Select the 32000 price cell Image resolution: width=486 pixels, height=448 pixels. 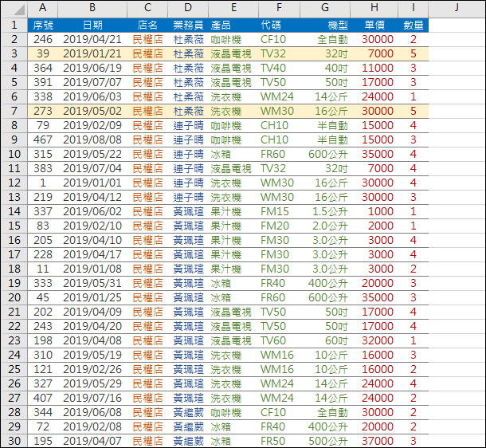click(x=374, y=340)
